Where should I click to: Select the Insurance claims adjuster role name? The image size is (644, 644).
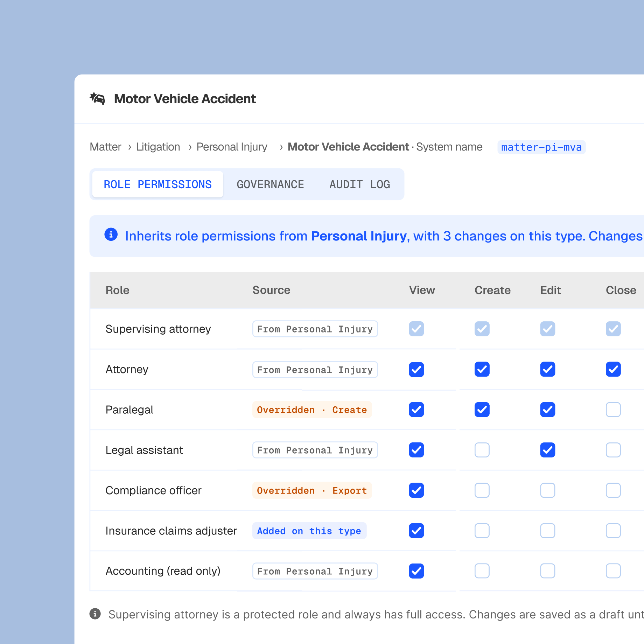171,531
